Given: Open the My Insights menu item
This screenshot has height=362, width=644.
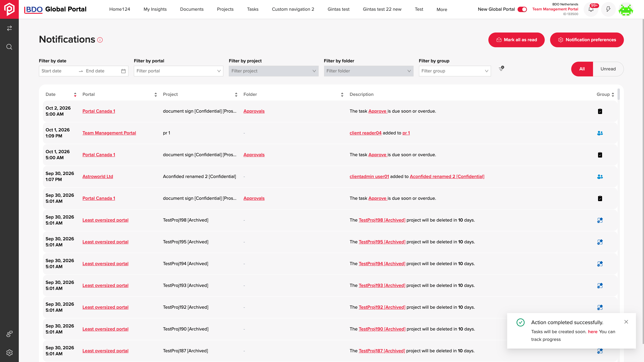Looking at the screenshot, I should click(155, 9).
